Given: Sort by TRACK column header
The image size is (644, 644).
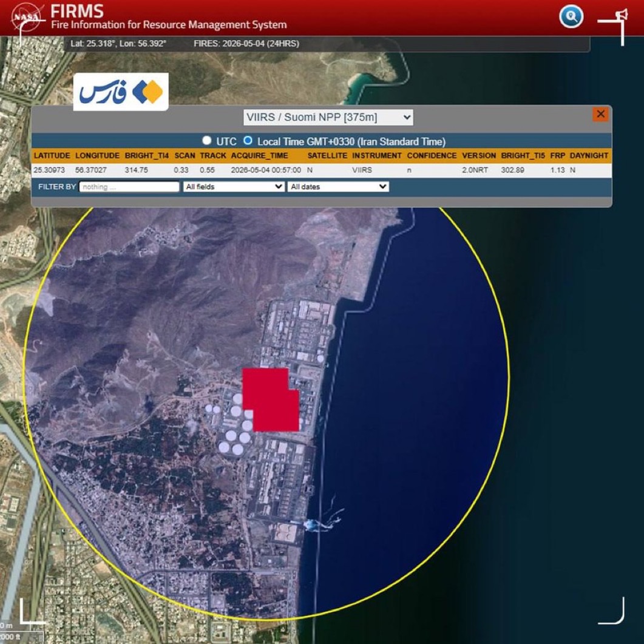Looking at the screenshot, I should (x=213, y=155).
